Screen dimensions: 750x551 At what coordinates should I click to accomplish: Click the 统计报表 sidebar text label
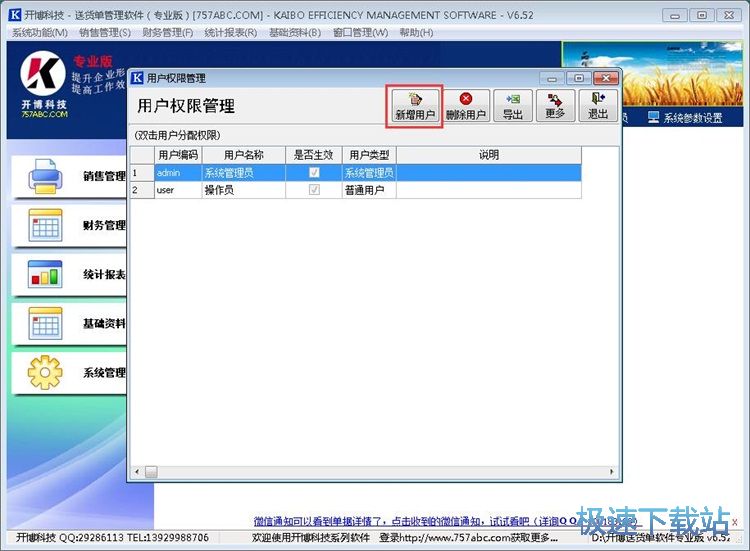click(104, 274)
